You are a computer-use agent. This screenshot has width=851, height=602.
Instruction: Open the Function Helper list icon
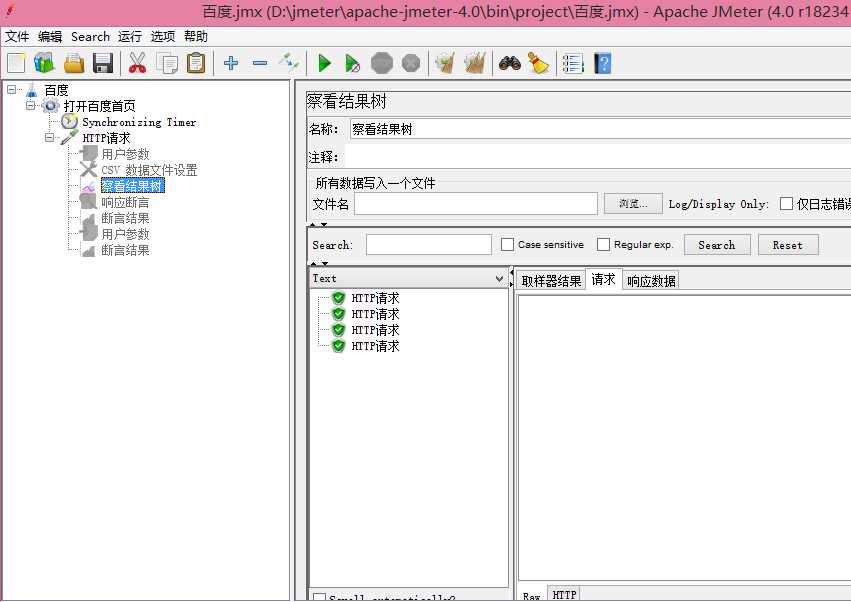pos(573,64)
